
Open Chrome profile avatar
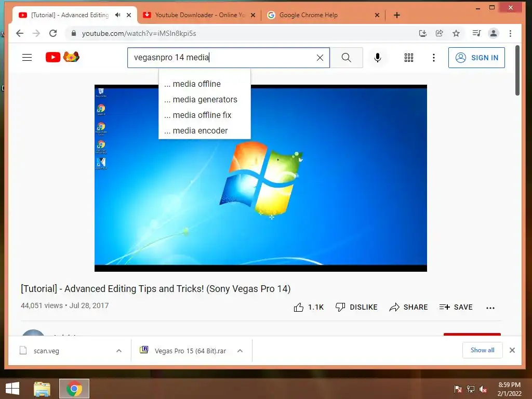coord(494,33)
